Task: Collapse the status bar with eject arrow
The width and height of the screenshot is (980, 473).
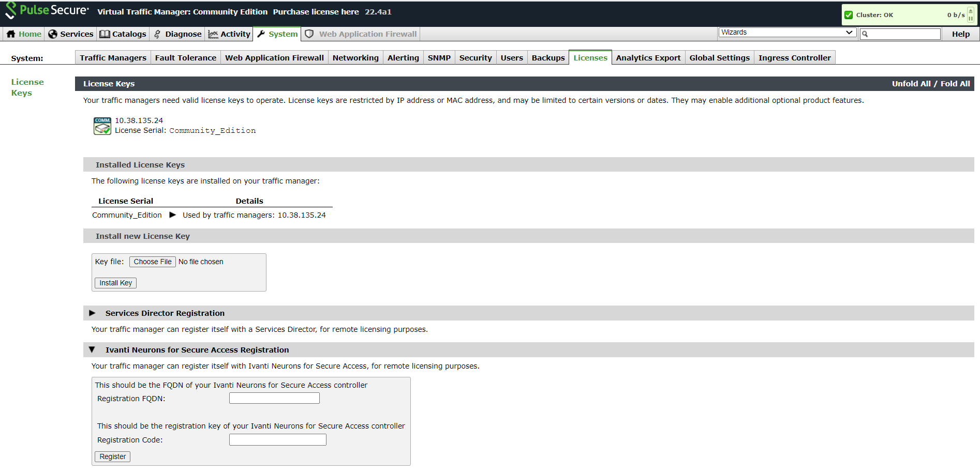Action: pos(971,11)
